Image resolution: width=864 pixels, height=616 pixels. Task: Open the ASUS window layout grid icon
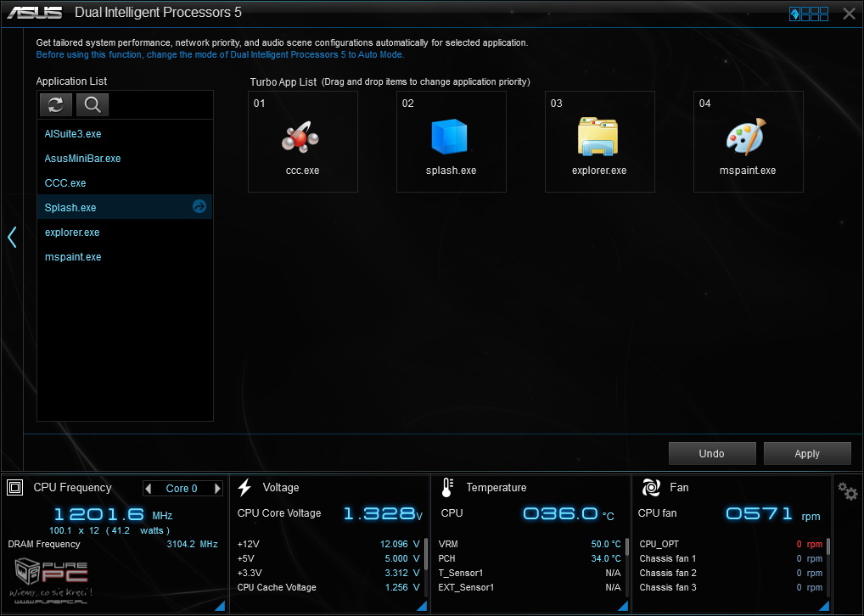click(809, 14)
